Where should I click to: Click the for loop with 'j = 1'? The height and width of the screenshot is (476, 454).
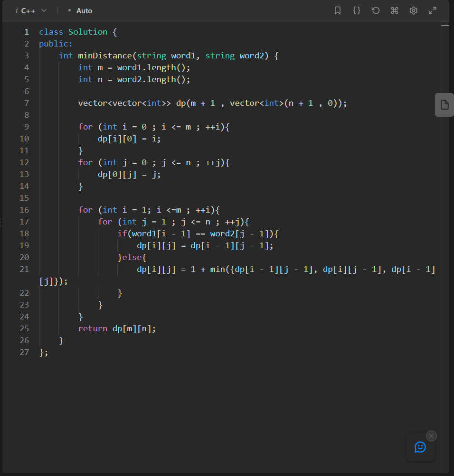(173, 222)
